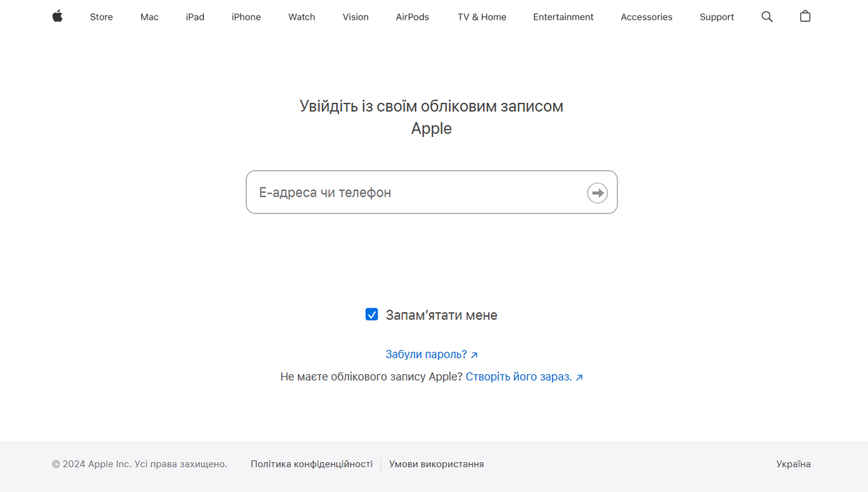Open the iPhone menu
The height and width of the screenshot is (492, 868).
(246, 17)
